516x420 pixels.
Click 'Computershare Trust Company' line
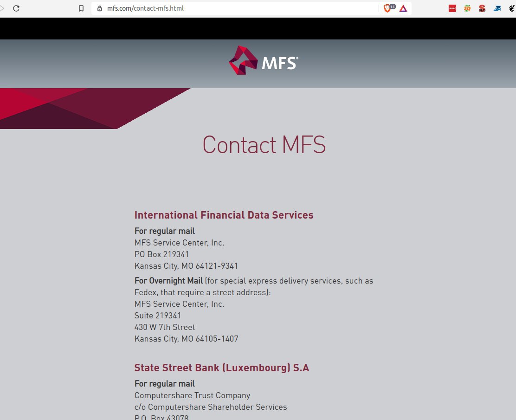point(192,395)
